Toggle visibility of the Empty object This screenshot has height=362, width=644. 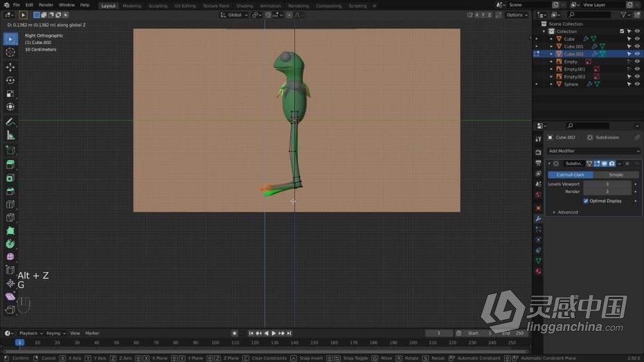(x=637, y=62)
